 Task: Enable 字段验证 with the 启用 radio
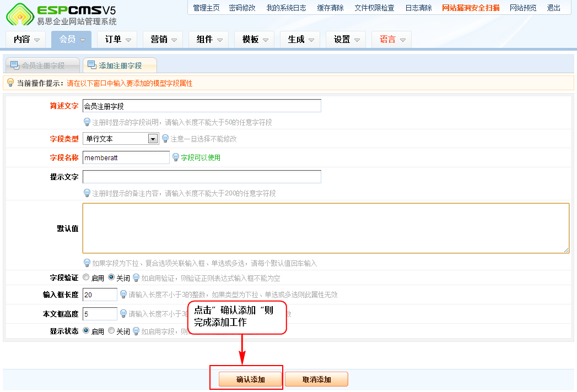pyautogui.click(x=86, y=277)
